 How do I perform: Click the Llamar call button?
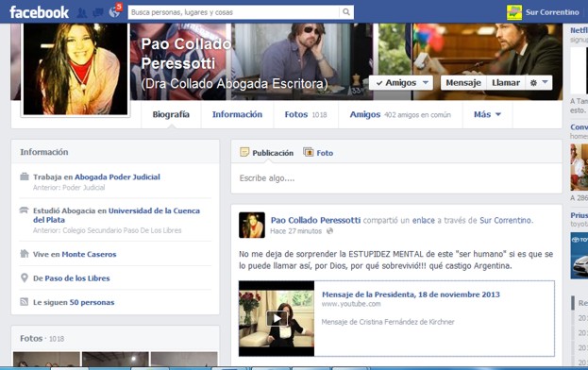506,83
